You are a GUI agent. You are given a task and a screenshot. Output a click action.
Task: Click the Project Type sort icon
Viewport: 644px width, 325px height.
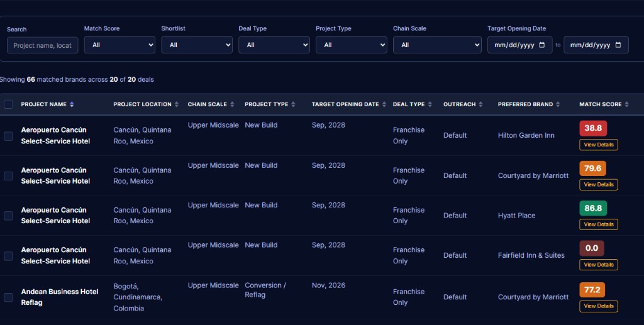(x=293, y=104)
